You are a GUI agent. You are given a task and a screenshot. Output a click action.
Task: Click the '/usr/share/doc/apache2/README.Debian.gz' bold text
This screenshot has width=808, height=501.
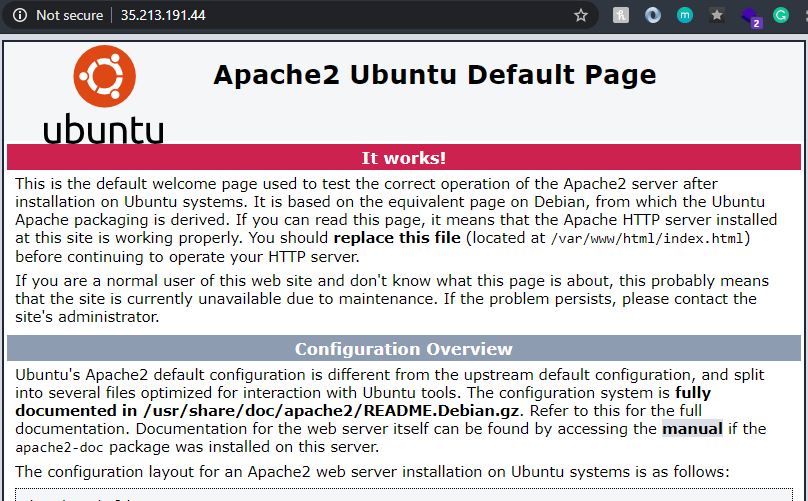click(x=332, y=411)
